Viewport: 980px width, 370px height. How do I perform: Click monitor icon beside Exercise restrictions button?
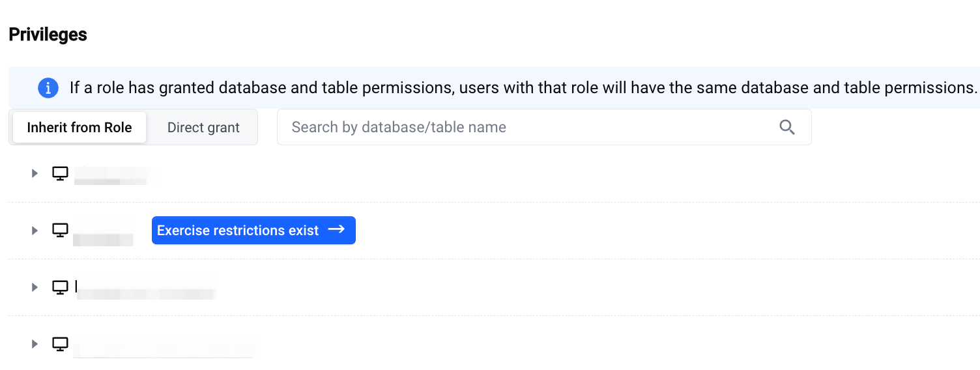(x=60, y=230)
